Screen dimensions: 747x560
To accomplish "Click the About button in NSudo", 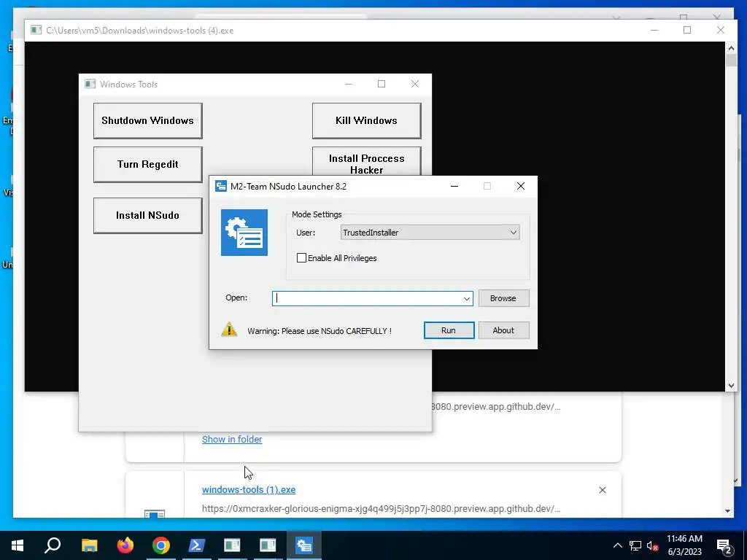I will pos(503,330).
